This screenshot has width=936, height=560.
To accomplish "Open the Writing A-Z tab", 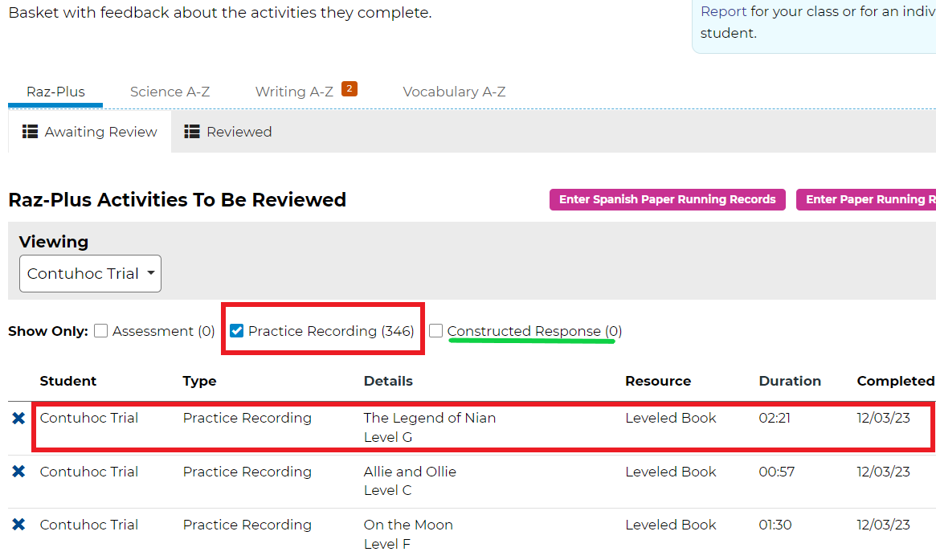I will pos(294,92).
